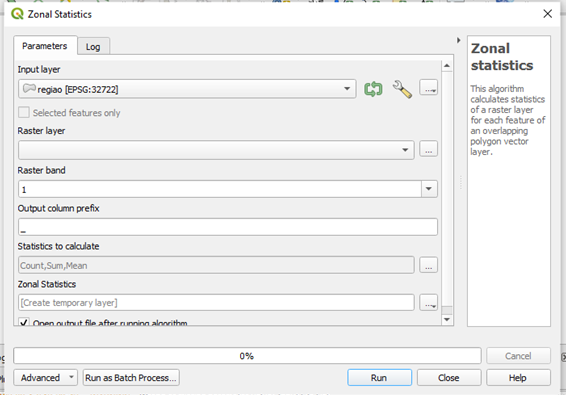Focus the Output column prefix field
566x395 pixels.
pyautogui.click(x=228, y=227)
